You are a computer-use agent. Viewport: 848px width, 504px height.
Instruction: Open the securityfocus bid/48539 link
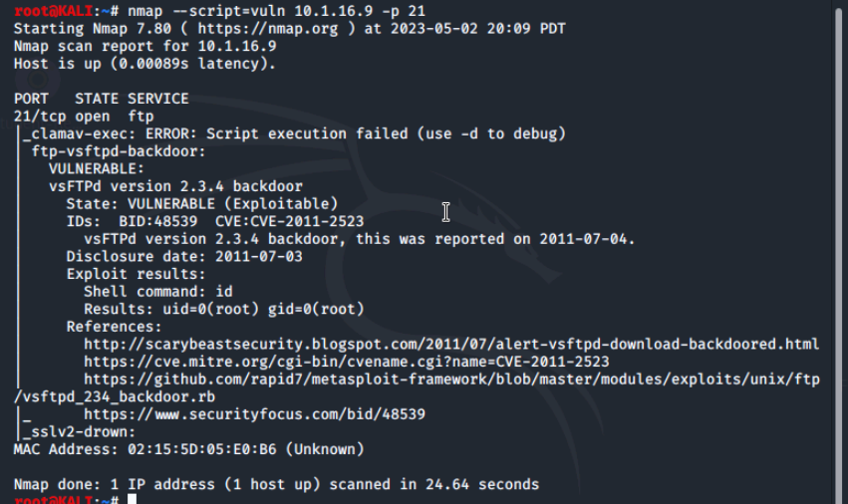point(254,414)
